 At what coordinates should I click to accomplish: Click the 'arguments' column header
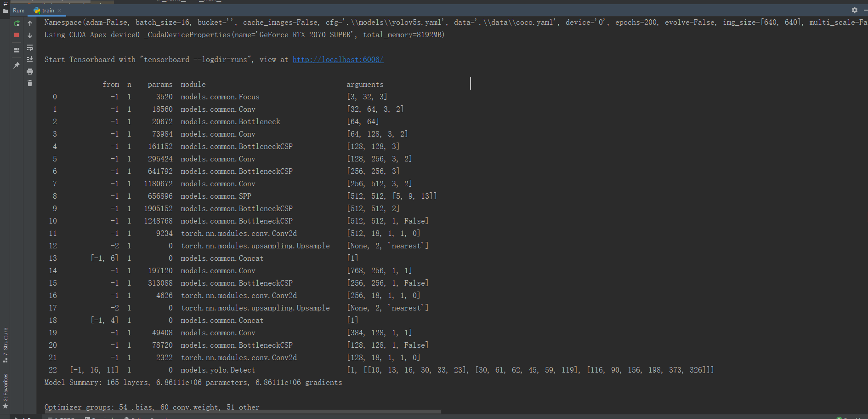(365, 85)
